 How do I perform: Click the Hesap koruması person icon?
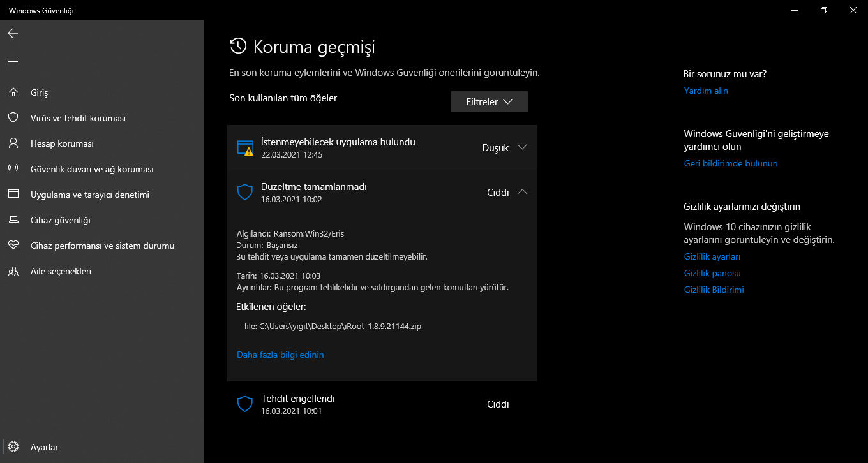[13, 143]
